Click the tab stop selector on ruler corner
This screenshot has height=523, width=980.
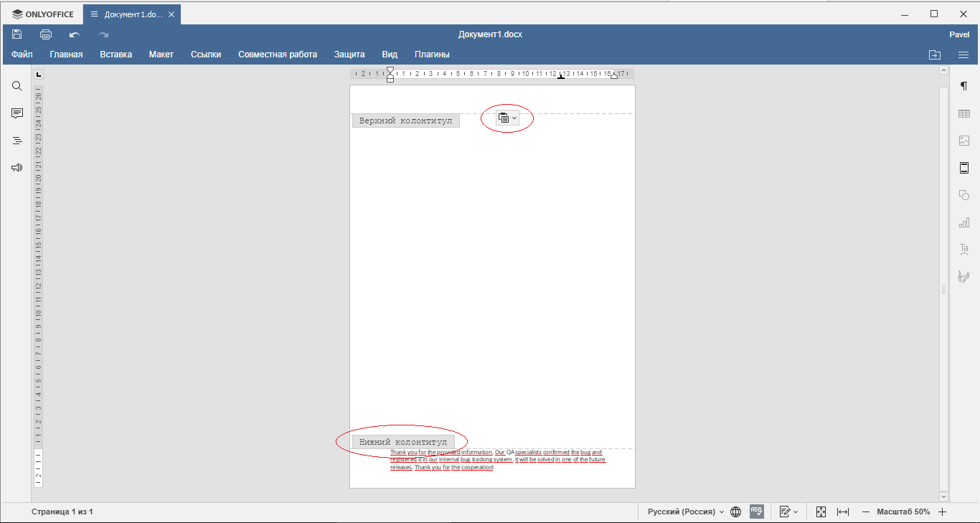click(39, 74)
